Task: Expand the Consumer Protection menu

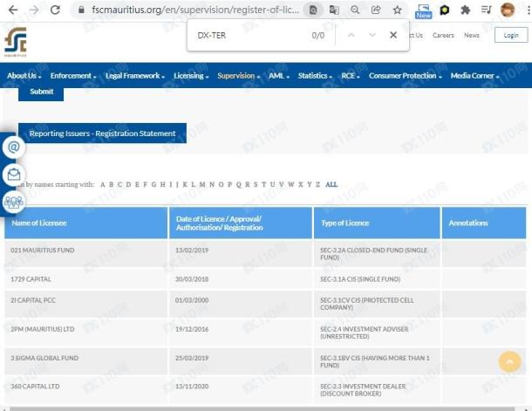Action: (406, 76)
